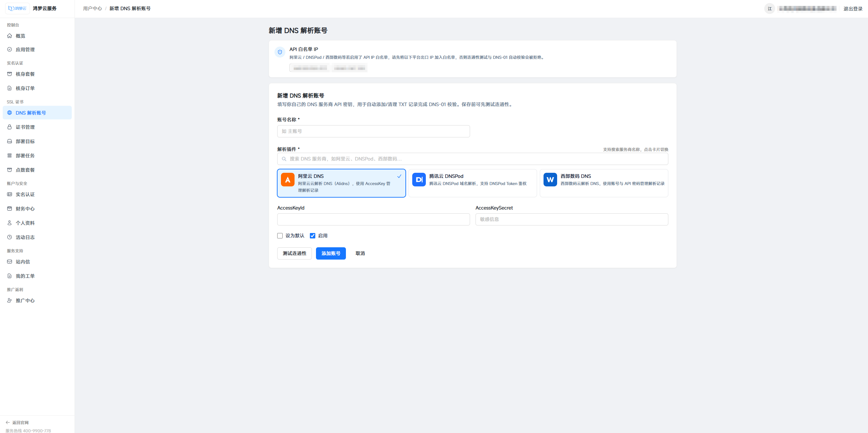This screenshot has height=433, width=868.
Task: Focus the AccessKeyId input field
Action: click(x=373, y=219)
